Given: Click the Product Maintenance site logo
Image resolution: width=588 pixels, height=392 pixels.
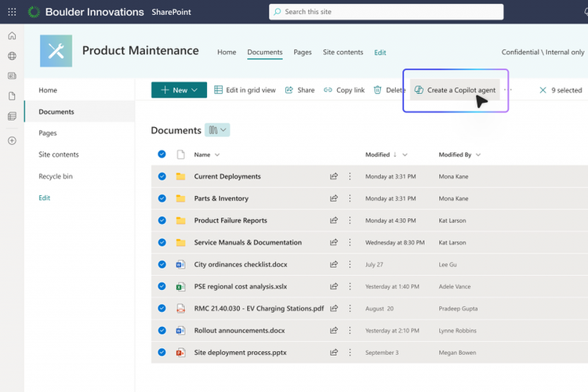Looking at the screenshot, I should click(x=56, y=51).
